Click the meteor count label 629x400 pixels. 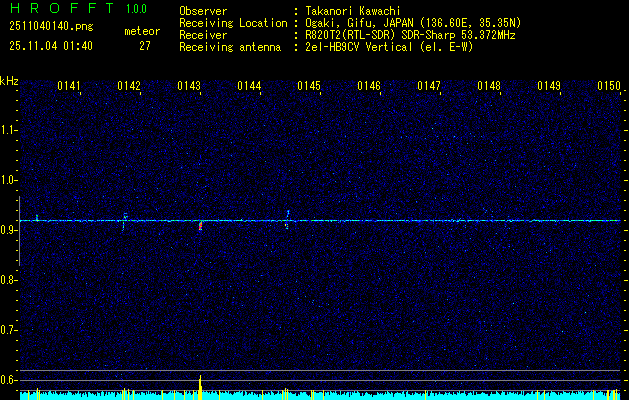tap(142, 31)
